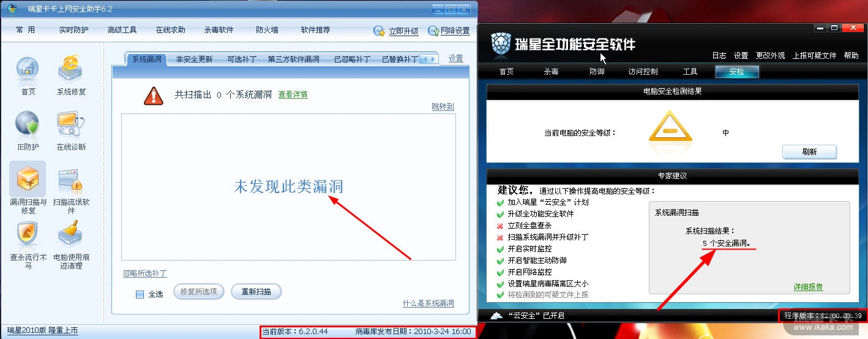Open 防火墙 menu
The height and width of the screenshot is (339, 868).
[x=267, y=30]
